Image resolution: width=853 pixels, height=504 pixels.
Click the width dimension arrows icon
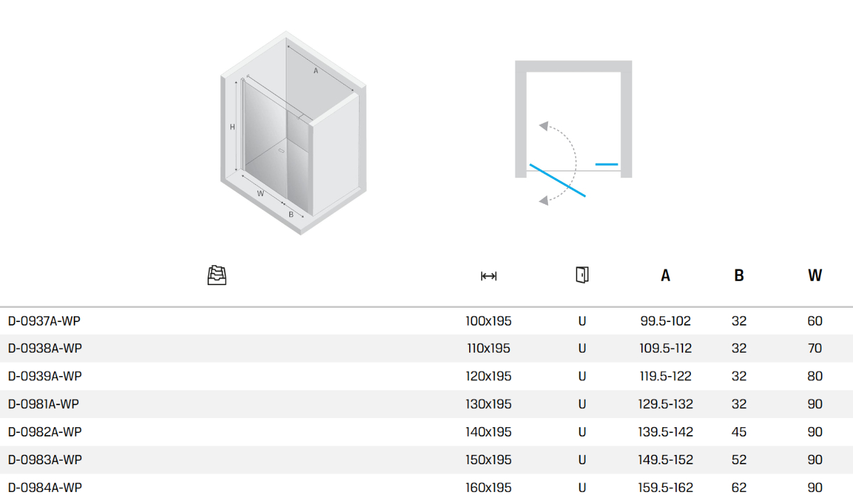point(488,276)
